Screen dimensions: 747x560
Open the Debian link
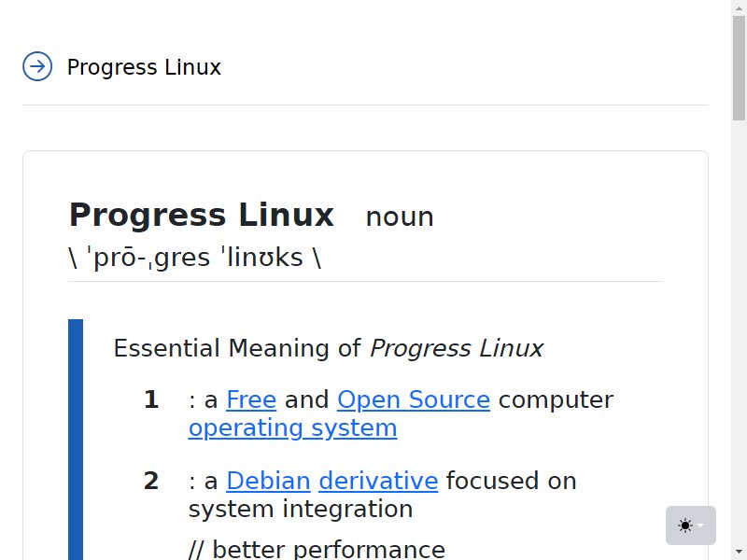coord(268,481)
